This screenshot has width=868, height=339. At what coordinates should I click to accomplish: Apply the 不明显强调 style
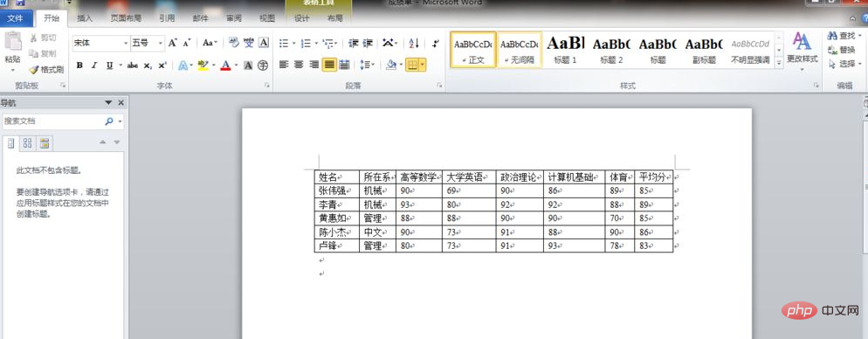tap(750, 49)
